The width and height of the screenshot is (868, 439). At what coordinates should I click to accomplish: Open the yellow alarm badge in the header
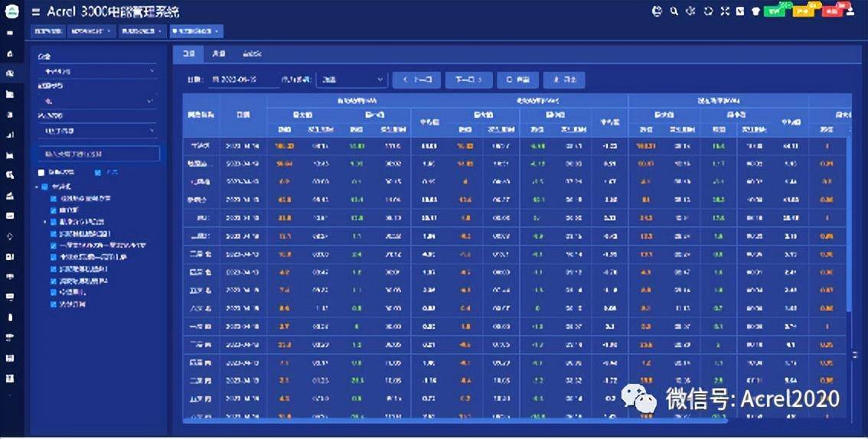(804, 10)
